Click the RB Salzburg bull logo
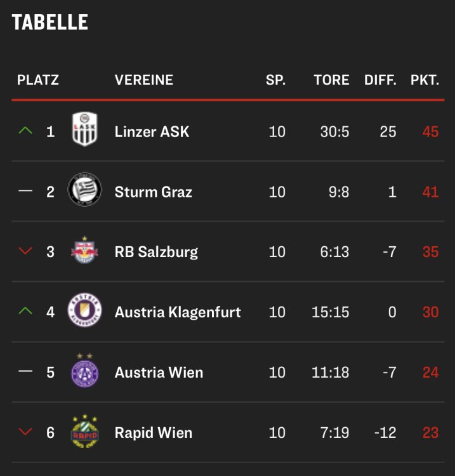This screenshot has width=455, height=476. (x=84, y=251)
